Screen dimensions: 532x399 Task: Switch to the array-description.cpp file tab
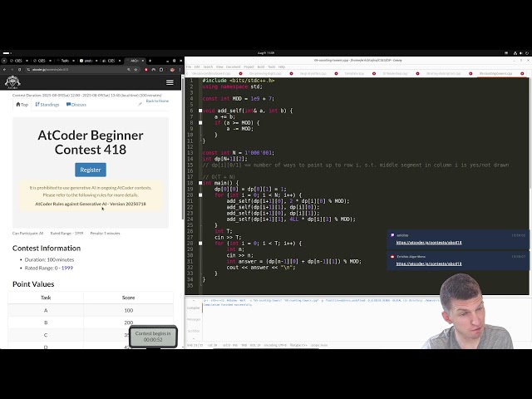click(443, 74)
